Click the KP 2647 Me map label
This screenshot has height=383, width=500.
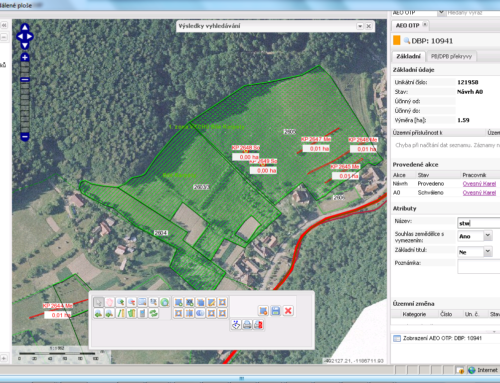click(316, 139)
